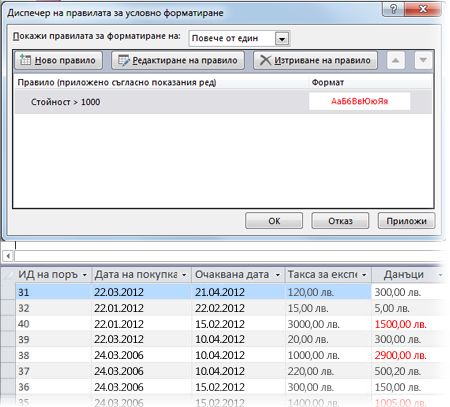Close the conditional formatting dialog
The width and height of the screenshot is (450, 407).
(423, 9)
